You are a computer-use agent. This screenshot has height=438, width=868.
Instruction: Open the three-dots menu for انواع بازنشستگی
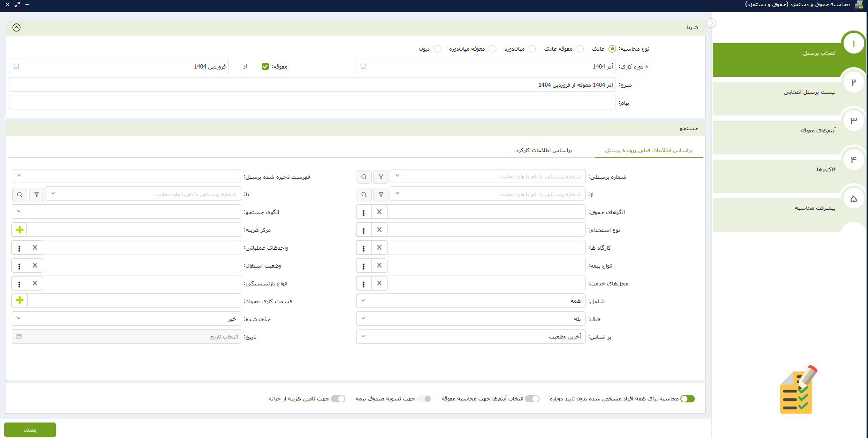(x=19, y=284)
